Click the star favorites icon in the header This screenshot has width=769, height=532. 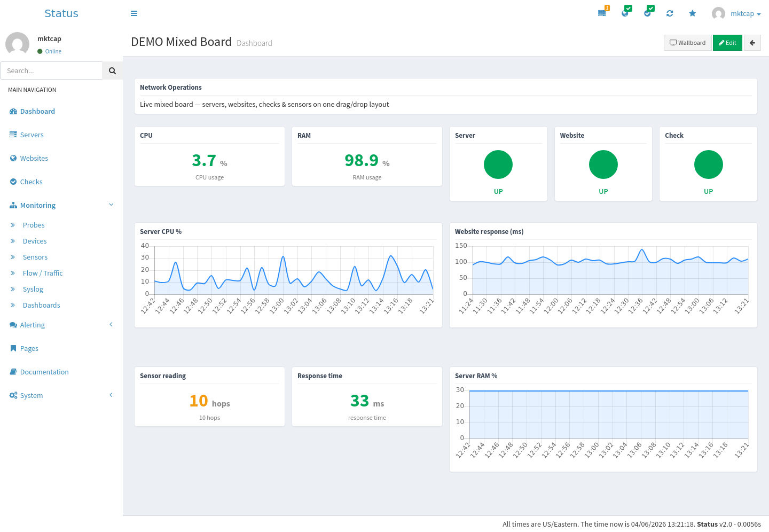pos(693,13)
